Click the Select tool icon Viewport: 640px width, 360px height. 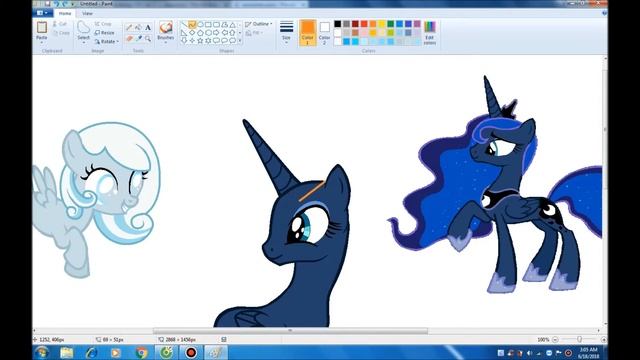click(x=83, y=28)
